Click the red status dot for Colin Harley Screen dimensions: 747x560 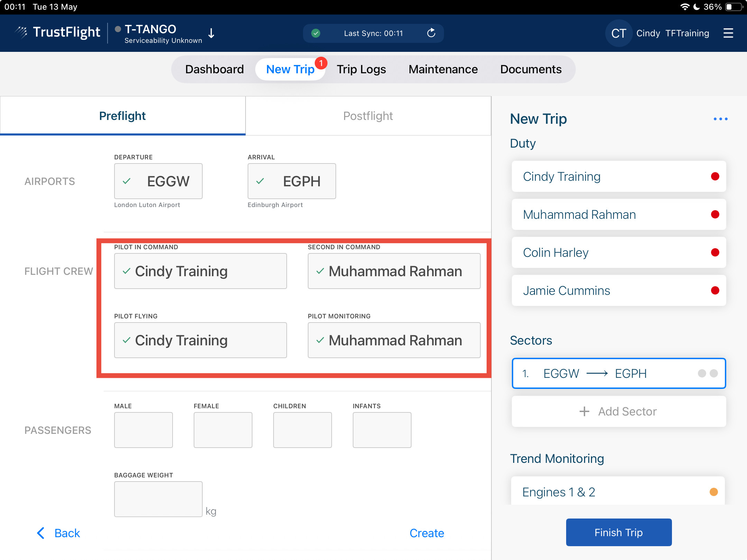click(x=715, y=252)
